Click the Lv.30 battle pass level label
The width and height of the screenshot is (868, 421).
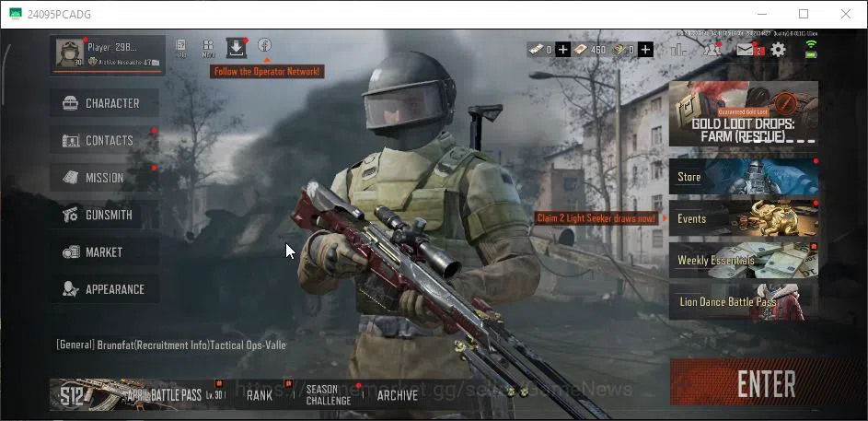214,395
